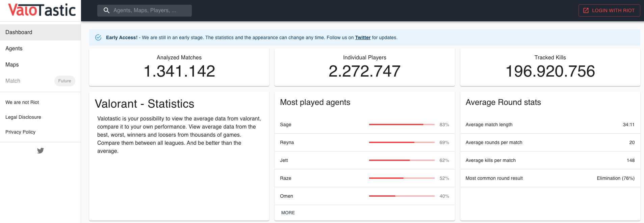Viewport: 644px width, 223px height.
Task: Click the Most played agents heading
Action: tap(315, 102)
